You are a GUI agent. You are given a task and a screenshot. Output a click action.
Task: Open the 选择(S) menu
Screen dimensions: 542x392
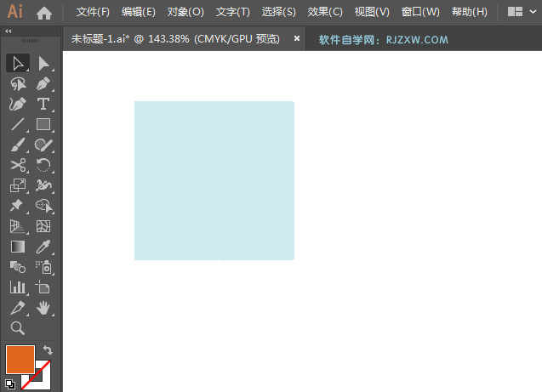pos(278,12)
